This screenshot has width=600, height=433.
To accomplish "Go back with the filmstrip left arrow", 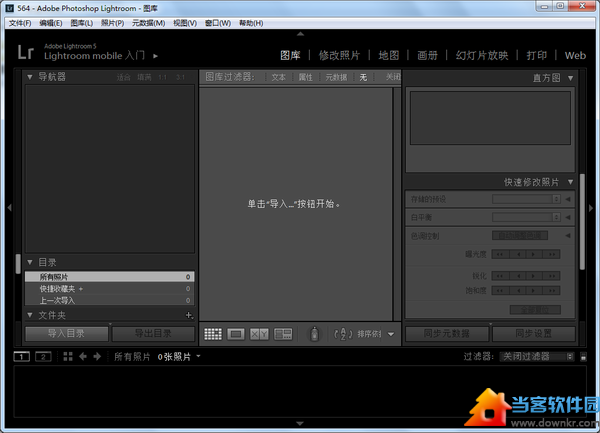I will [83, 356].
